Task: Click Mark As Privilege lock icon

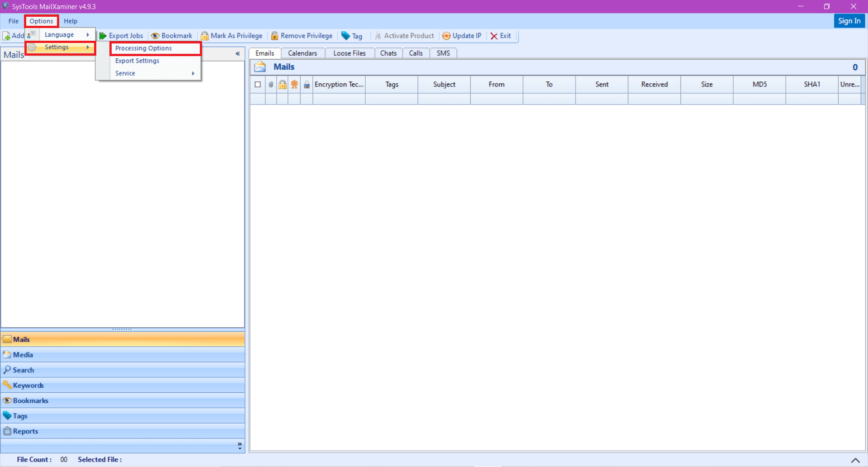Action: 205,36
